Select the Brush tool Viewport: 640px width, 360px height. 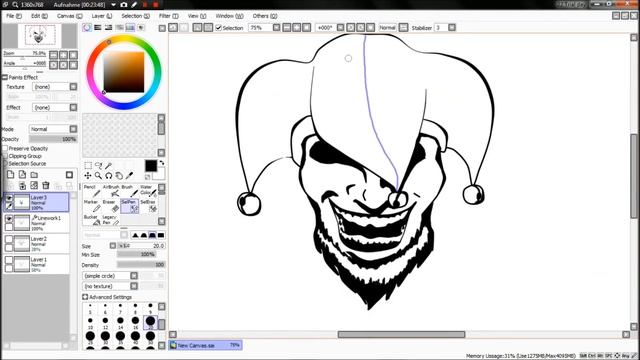point(129,191)
